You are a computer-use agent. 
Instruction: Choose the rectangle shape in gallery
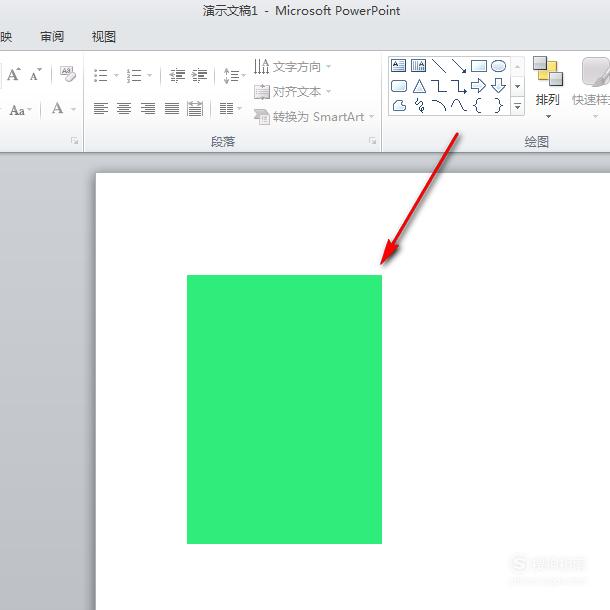click(x=479, y=66)
